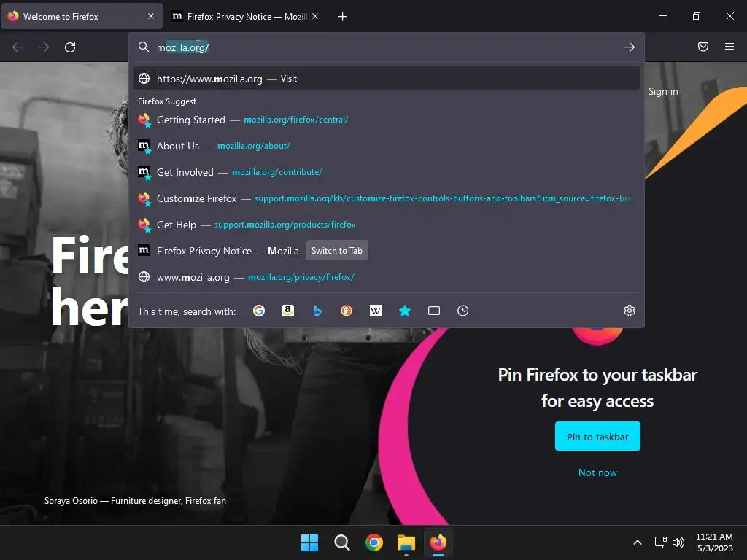Switch to Firefox Privacy Notice tab
Screen dimensions: 747x560
pyautogui.click(x=246, y=16)
